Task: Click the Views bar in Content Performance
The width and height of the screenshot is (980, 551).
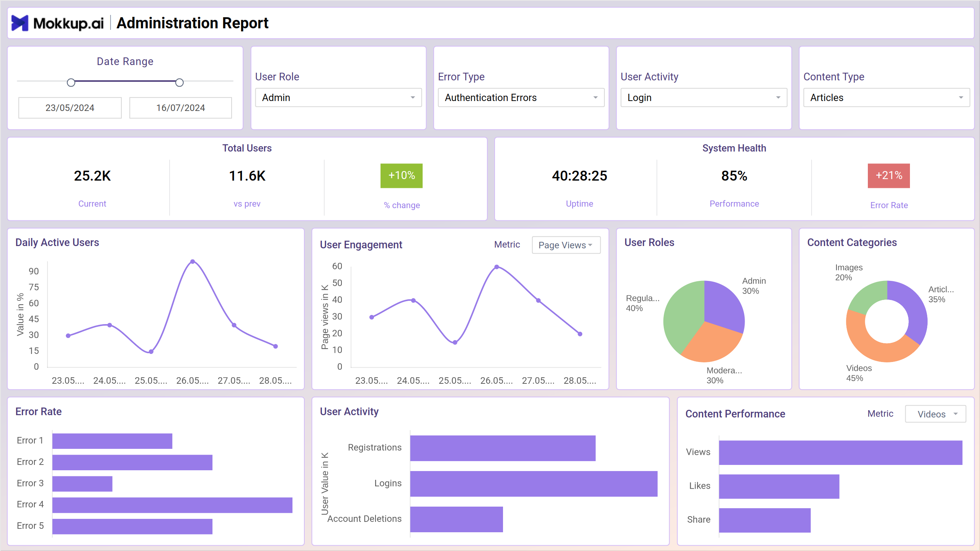Action: pos(841,453)
